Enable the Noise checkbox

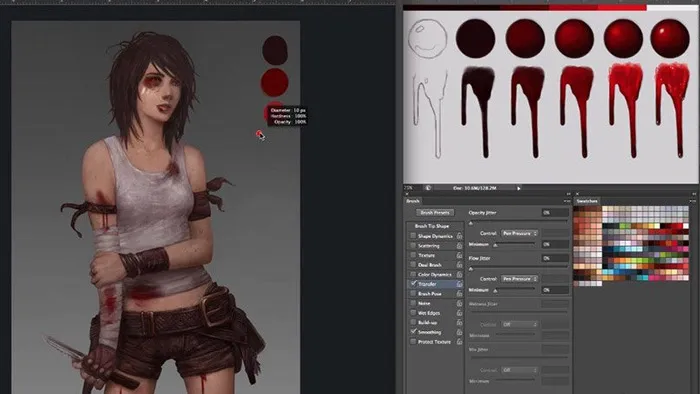413,303
